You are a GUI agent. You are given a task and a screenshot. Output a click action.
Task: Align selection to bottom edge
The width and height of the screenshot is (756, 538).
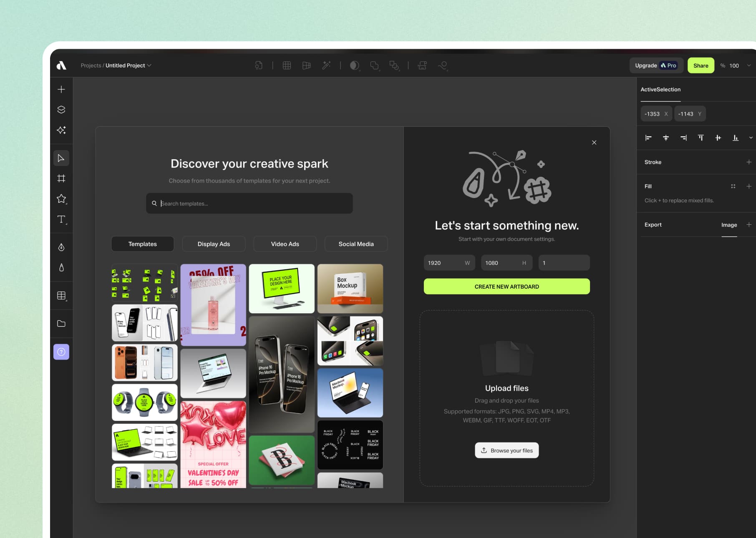(736, 138)
